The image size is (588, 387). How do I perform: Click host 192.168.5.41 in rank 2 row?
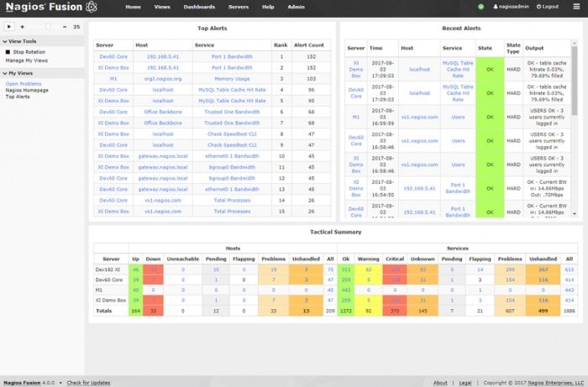[163, 68]
